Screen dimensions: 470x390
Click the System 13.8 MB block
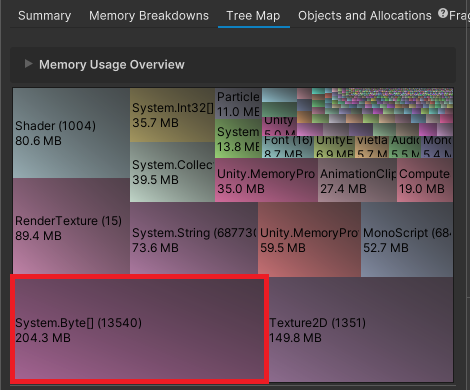pyautogui.click(x=238, y=139)
